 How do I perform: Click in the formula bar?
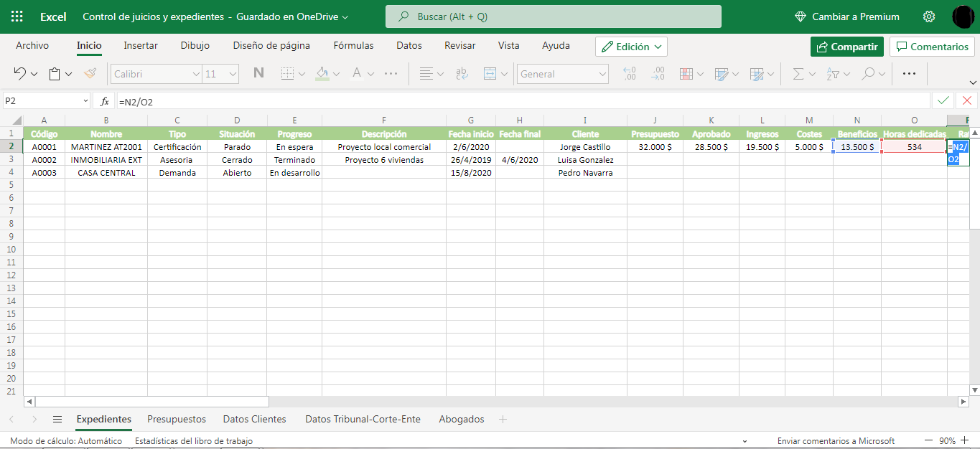click(522, 101)
